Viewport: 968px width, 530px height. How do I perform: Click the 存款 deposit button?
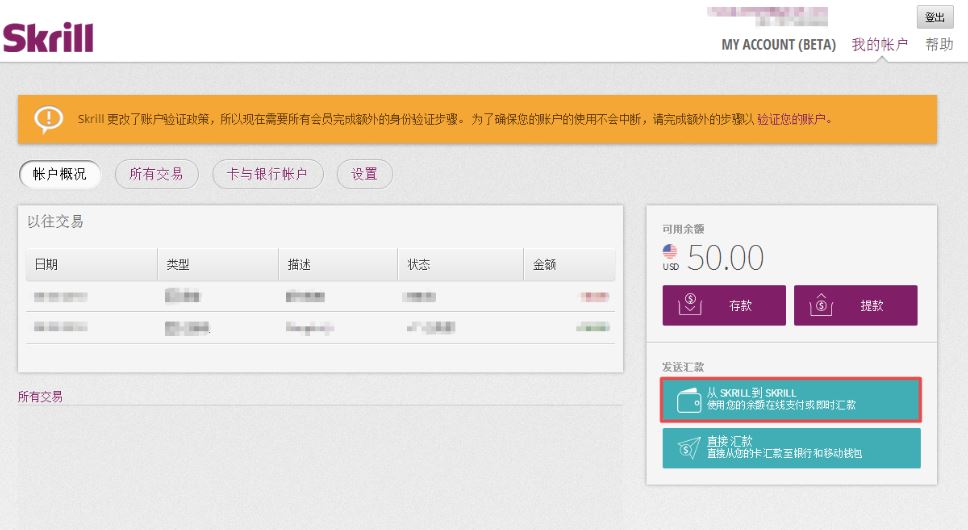[x=724, y=305]
